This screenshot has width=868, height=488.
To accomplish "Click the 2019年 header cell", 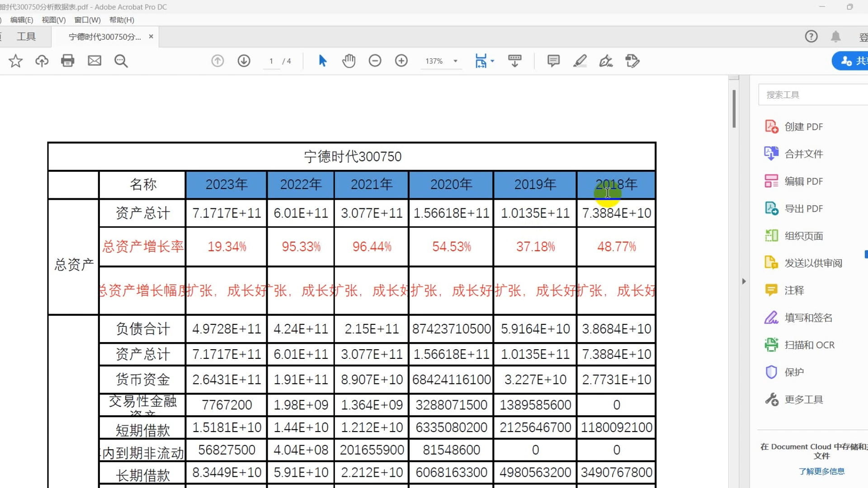I will pyautogui.click(x=535, y=184).
